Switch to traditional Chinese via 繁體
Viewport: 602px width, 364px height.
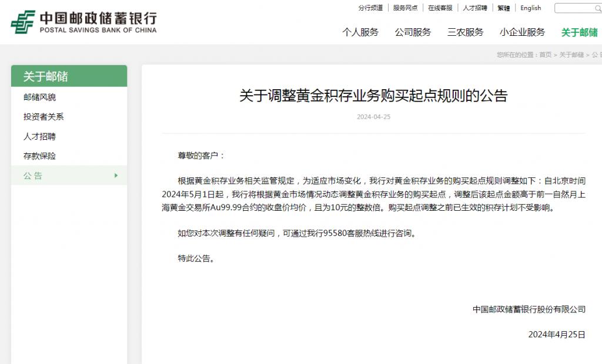pos(504,8)
